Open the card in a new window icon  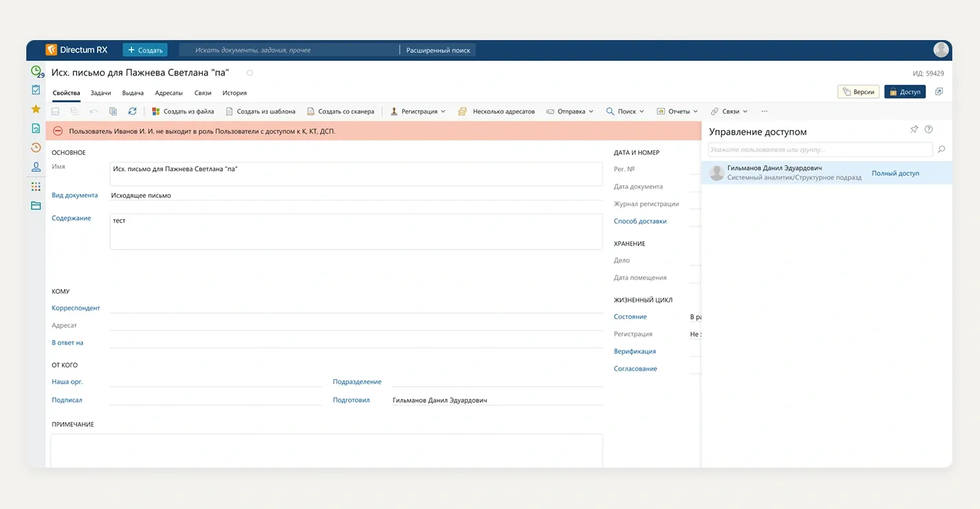(939, 91)
